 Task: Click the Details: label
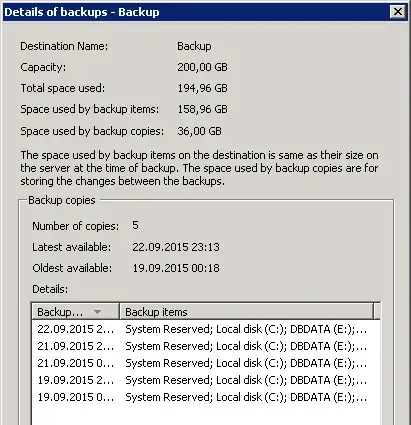(x=50, y=289)
